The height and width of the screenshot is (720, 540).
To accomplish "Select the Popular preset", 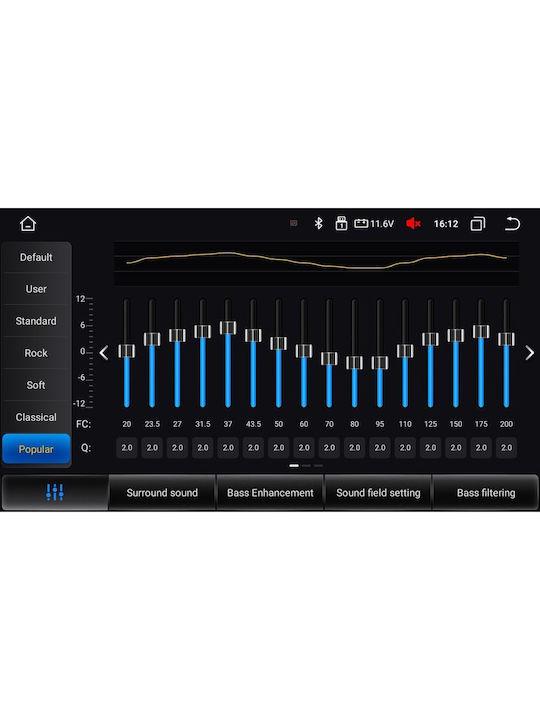I will (x=36, y=449).
